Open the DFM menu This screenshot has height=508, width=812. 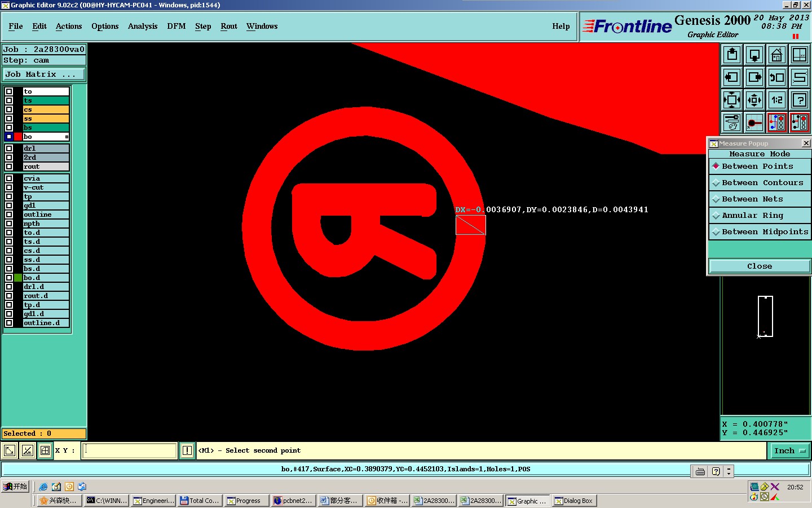click(x=176, y=27)
